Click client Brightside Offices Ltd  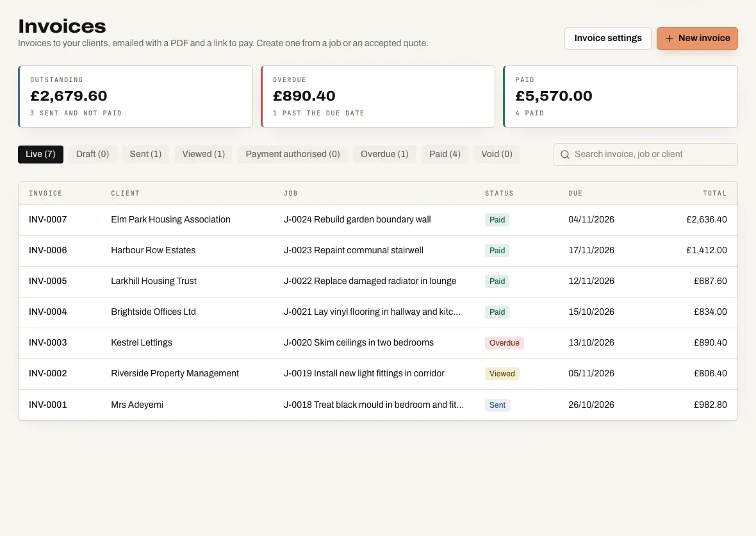(153, 312)
